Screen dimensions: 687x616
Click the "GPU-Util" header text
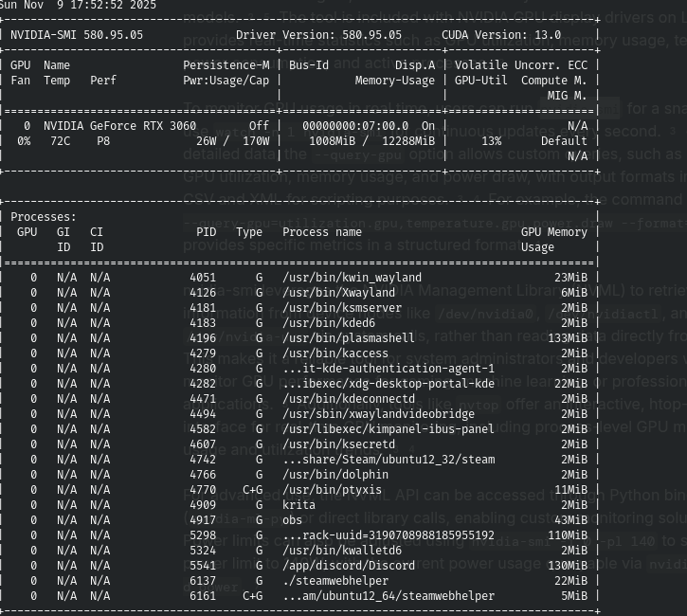(481, 81)
